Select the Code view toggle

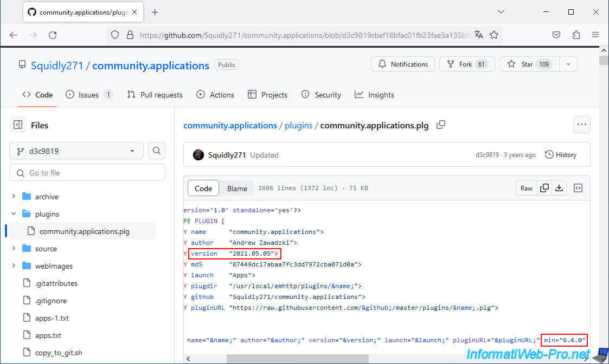tap(203, 188)
